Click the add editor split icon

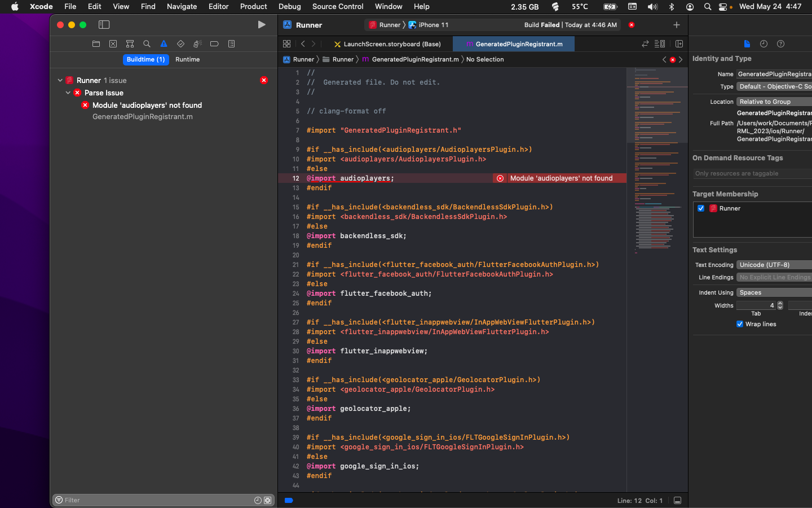pos(679,44)
